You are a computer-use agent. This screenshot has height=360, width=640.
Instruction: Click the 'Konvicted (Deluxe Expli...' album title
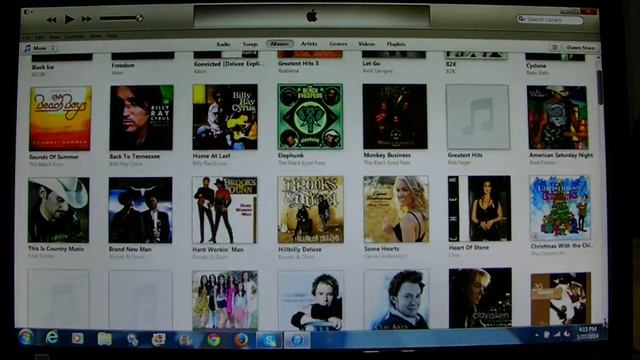[x=229, y=64]
